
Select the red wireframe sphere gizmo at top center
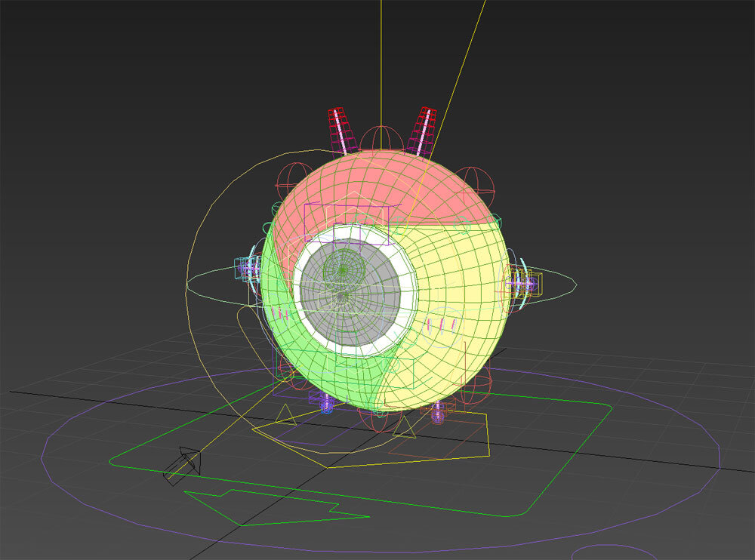tap(382, 138)
